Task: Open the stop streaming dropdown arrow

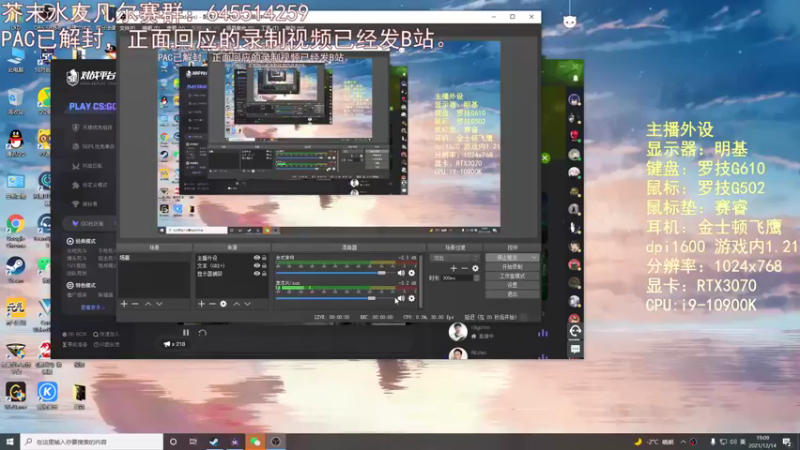Action: coord(534,258)
